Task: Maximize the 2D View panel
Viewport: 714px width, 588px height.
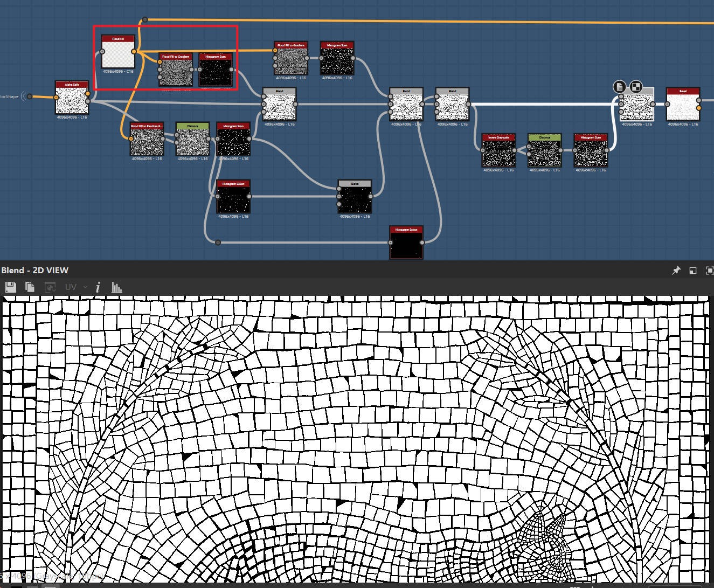Action: (709, 271)
